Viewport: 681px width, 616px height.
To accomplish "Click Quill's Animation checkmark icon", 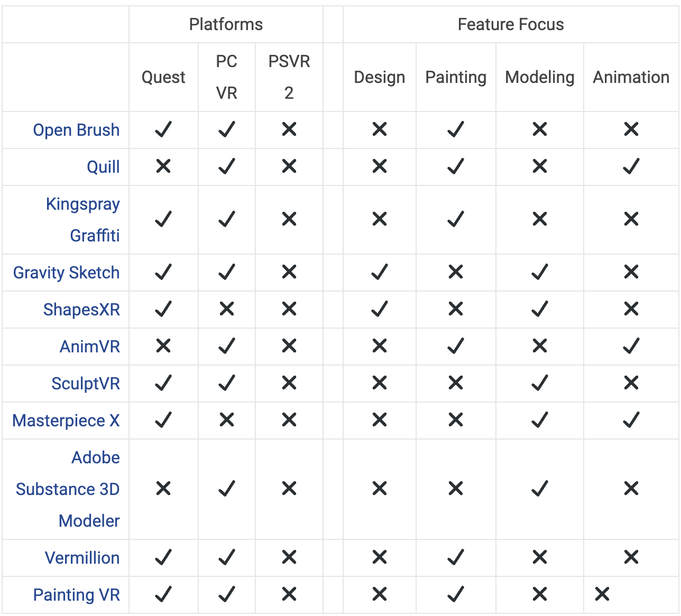I will tap(631, 166).
